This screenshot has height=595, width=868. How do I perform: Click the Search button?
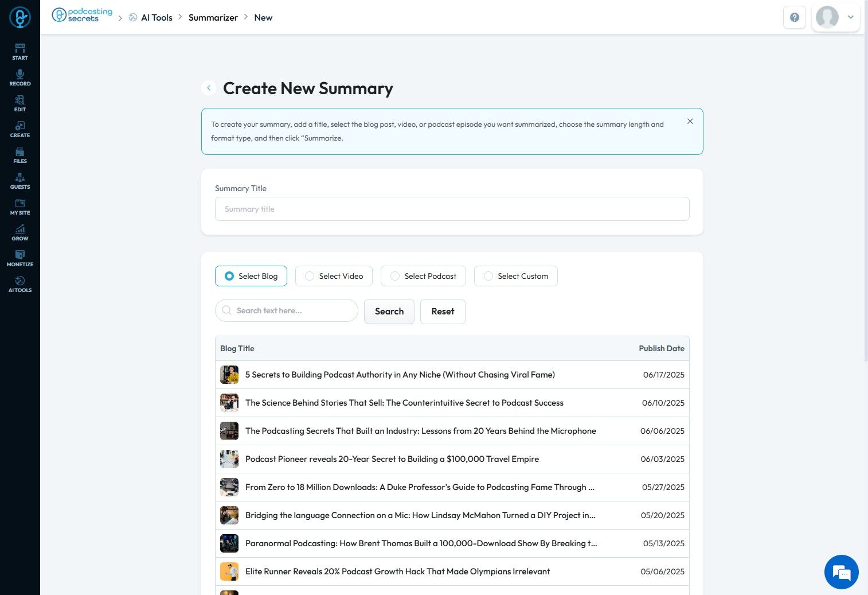[389, 312]
